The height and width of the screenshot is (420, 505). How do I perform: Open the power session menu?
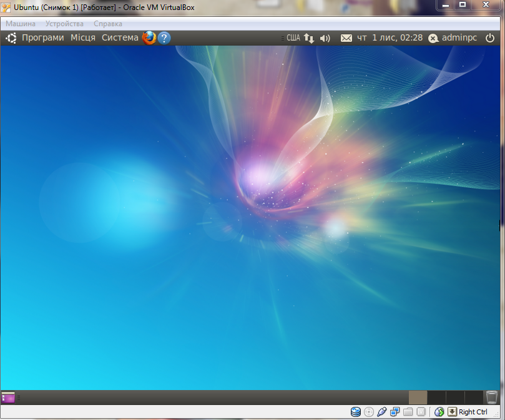coord(490,38)
